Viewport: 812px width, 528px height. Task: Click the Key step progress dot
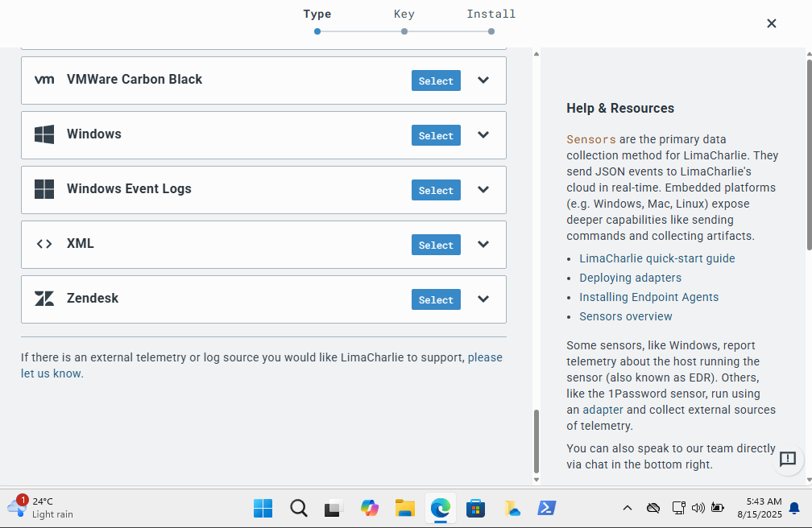tap(404, 31)
